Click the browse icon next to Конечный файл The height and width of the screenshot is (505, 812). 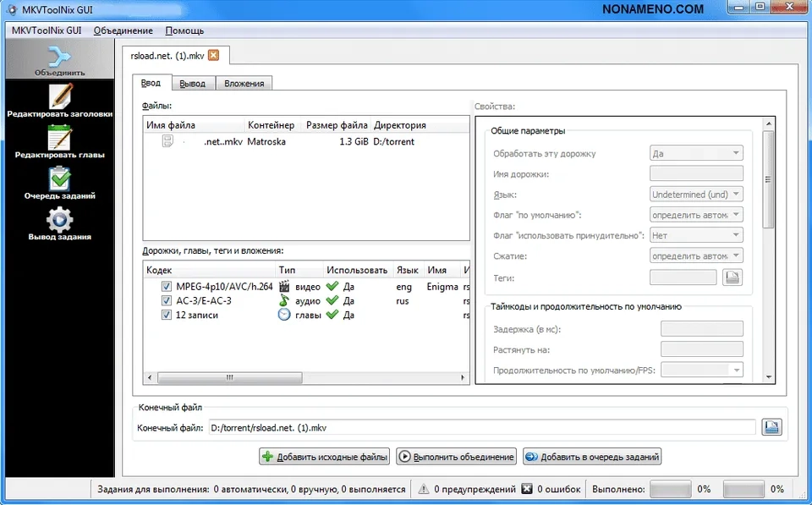pos(771,427)
